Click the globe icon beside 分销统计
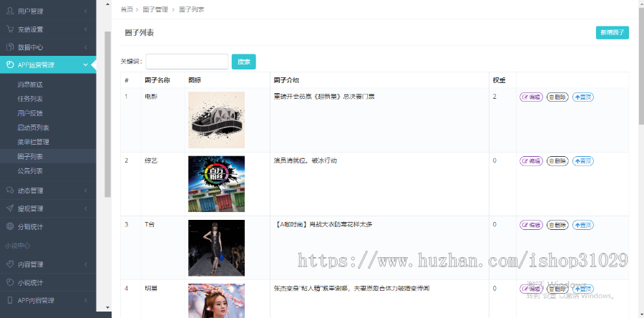 click(10, 226)
